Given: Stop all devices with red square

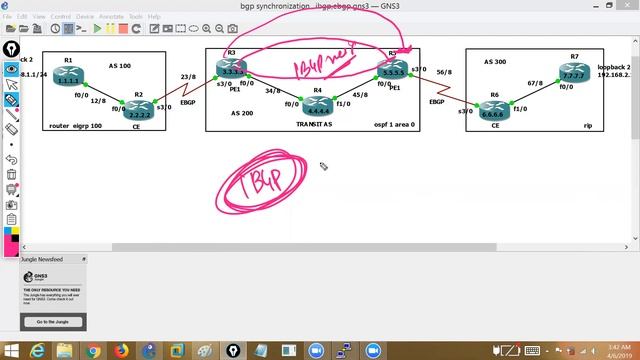Looking at the screenshot, I should 123,29.
